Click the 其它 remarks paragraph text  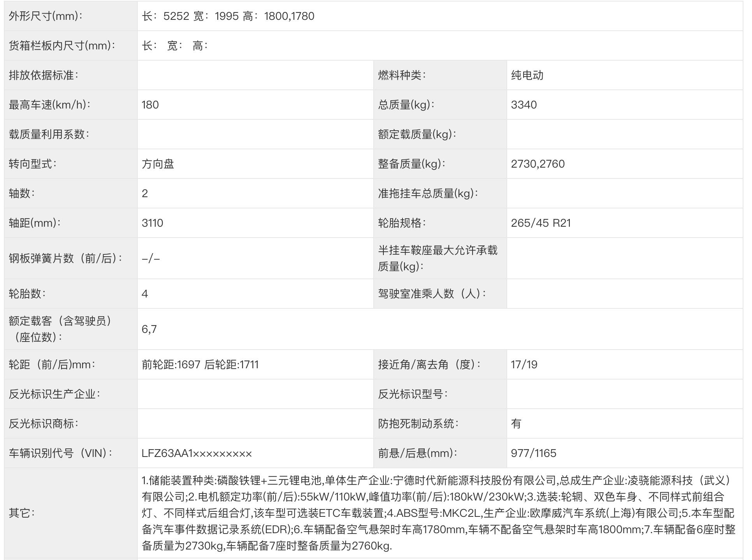pos(438,513)
